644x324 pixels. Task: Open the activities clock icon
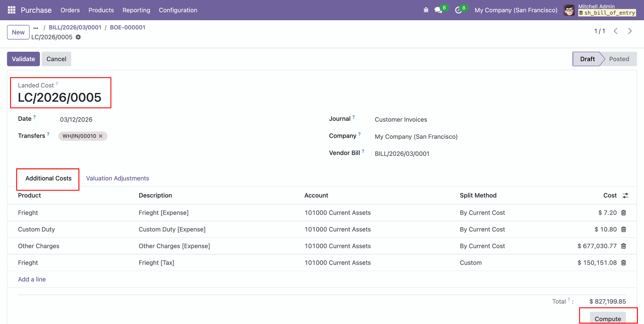pyautogui.click(x=458, y=10)
